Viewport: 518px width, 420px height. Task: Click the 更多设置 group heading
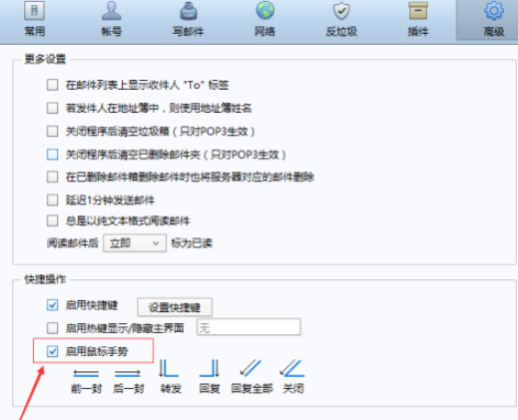click(x=45, y=59)
